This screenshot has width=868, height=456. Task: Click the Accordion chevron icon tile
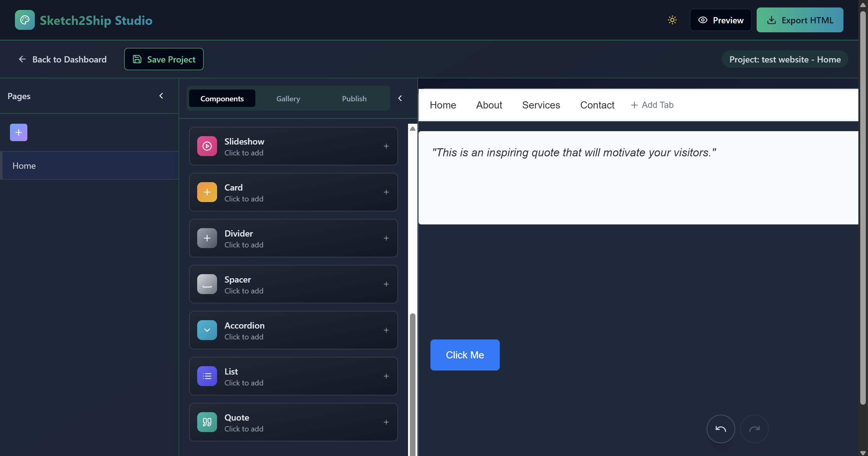pos(207,330)
